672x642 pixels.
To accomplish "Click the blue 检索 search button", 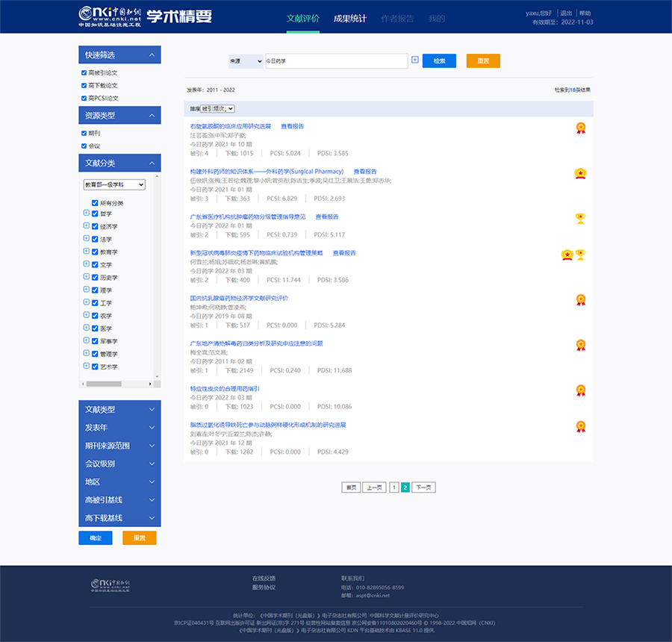I will 439,60.
